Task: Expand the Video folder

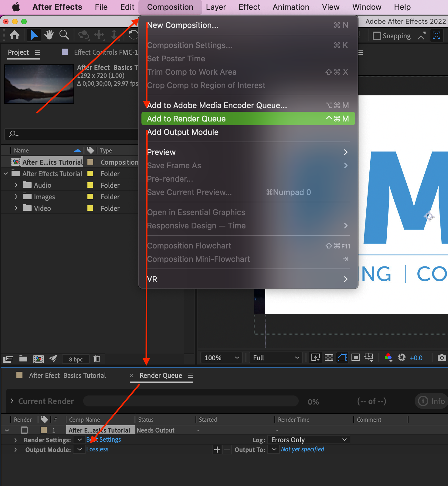Action: [x=16, y=208]
